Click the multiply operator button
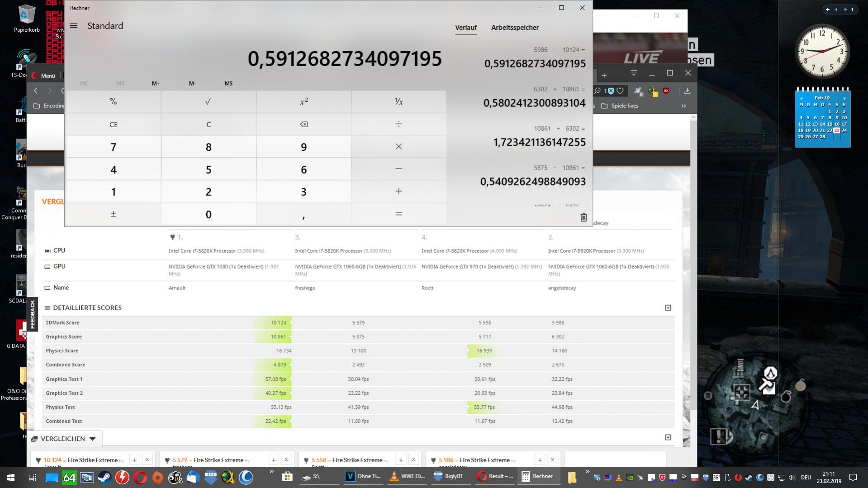This screenshot has width=868, height=488. 398,147
